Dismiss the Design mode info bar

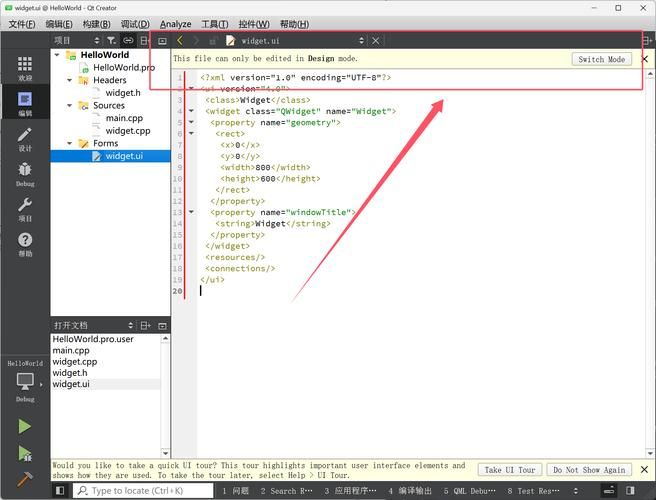click(645, 59)
